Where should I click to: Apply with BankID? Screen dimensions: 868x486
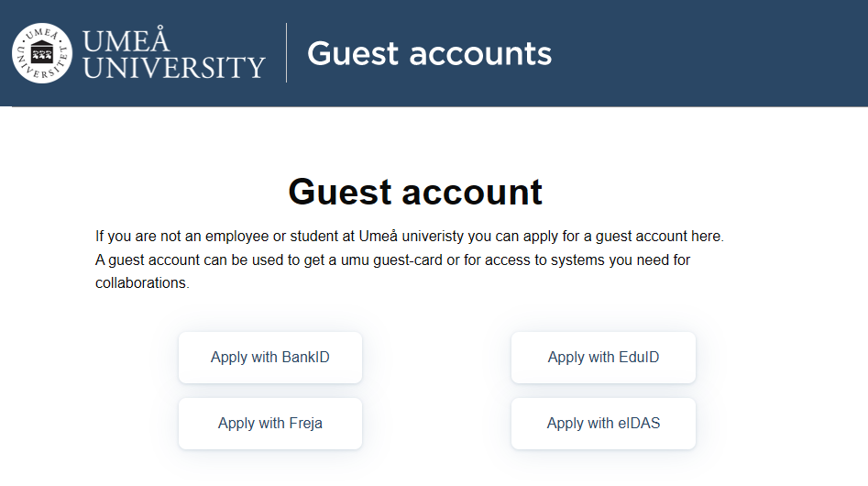pyautogui.click(x=270, y=358)
